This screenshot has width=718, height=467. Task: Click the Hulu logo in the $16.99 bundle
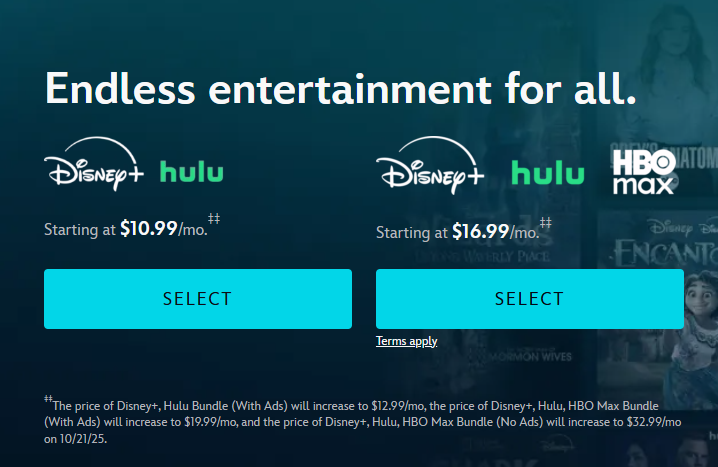click(547, 172)
